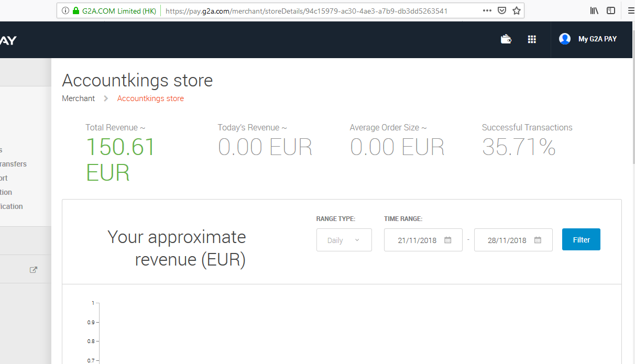
Task: Click the Your approximate revenue (EUR) title
Action: click(x=177, y=248)
